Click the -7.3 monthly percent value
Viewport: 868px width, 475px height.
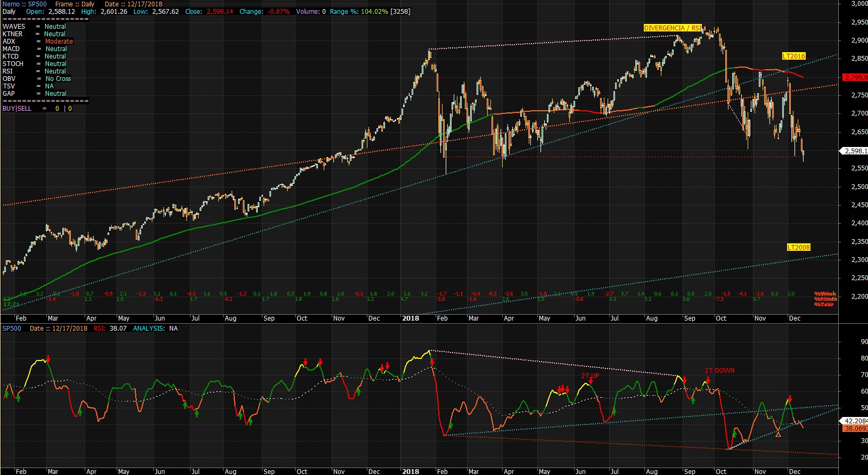(x=719, y=299)
